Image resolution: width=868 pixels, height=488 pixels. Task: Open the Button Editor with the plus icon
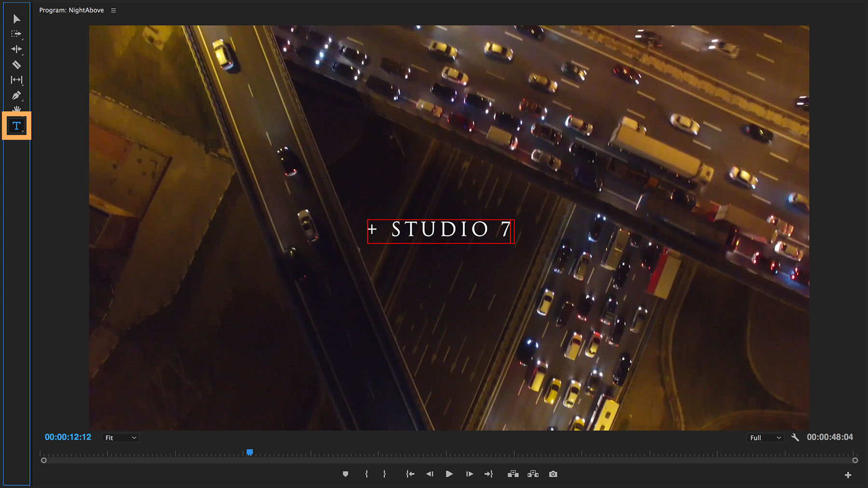click(x=848, y=474)
